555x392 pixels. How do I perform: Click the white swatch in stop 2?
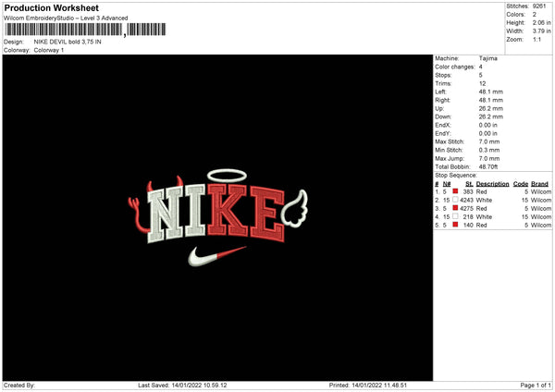click(x=455, y=200)
